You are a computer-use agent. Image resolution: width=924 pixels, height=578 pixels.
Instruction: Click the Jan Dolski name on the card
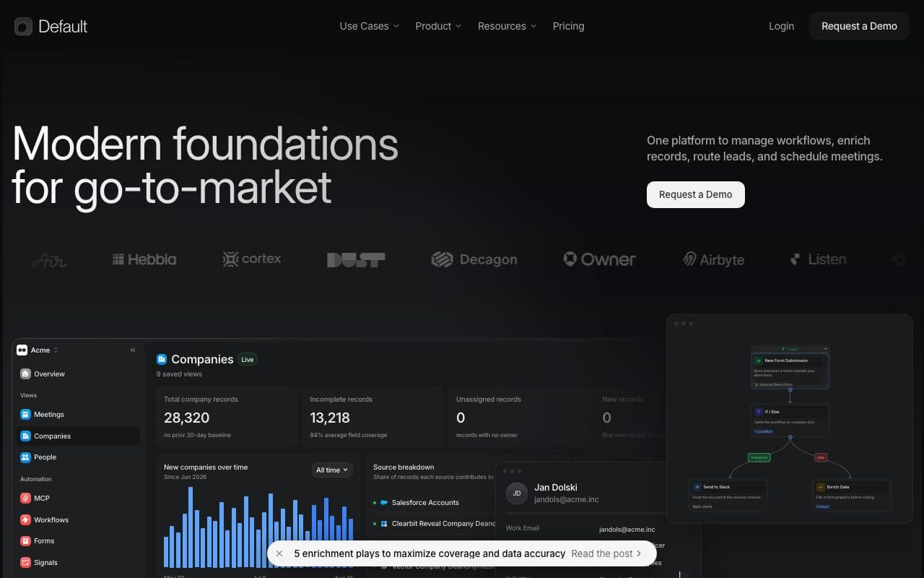tap(556, 487)
